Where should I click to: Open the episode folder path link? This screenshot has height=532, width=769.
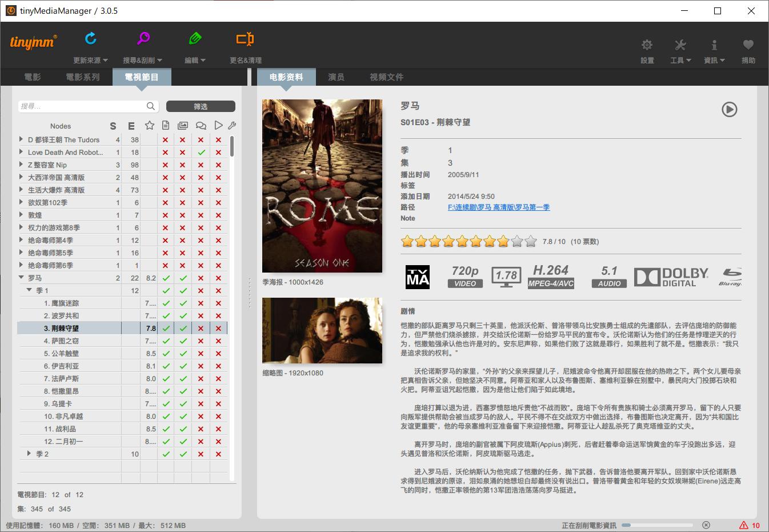point(498,207)
